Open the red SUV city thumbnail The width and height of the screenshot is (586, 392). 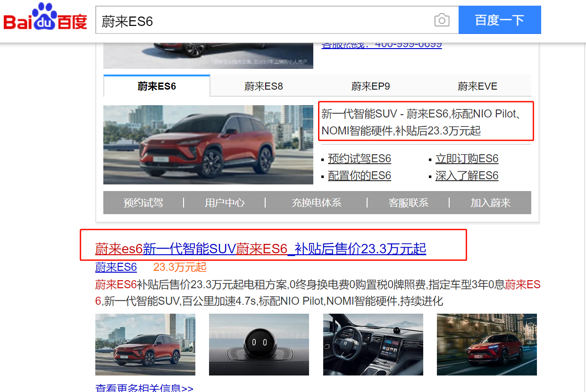click(x=145, y=344)
